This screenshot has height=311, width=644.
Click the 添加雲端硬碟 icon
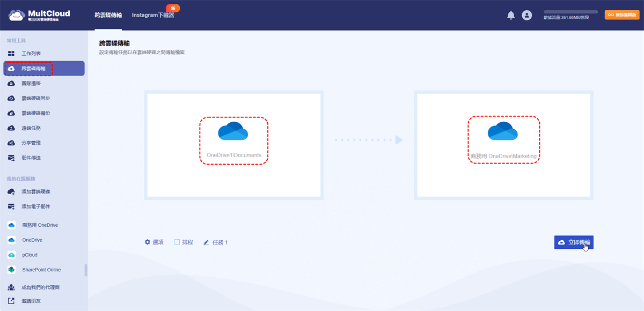tap(11, 191)
